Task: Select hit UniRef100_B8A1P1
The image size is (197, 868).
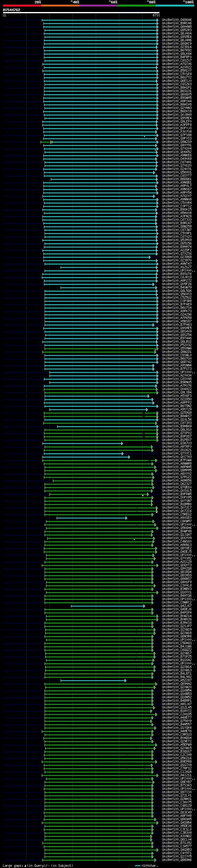Action: pyautogui.click(x=177, y=88)
